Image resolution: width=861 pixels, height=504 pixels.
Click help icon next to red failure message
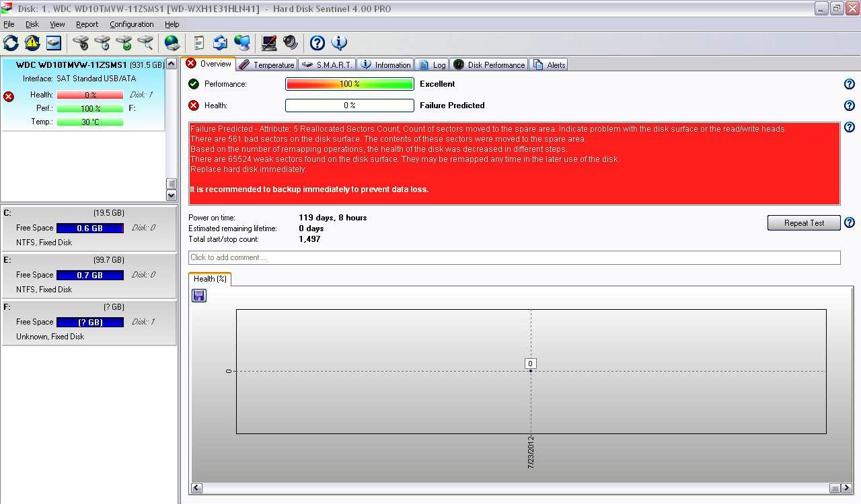pyautogui.click(x=849, y=127)
